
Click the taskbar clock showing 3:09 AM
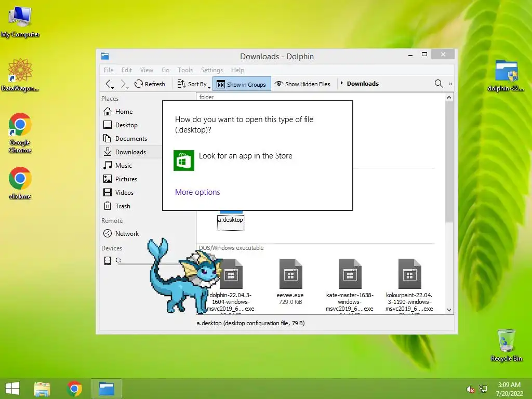coord(509,389)
